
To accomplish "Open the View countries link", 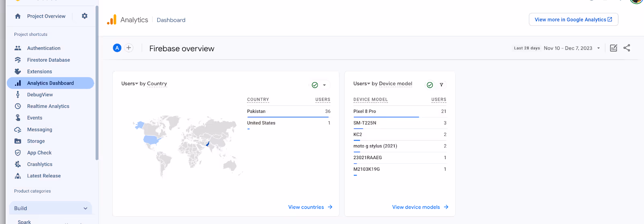I will point(310,207).
